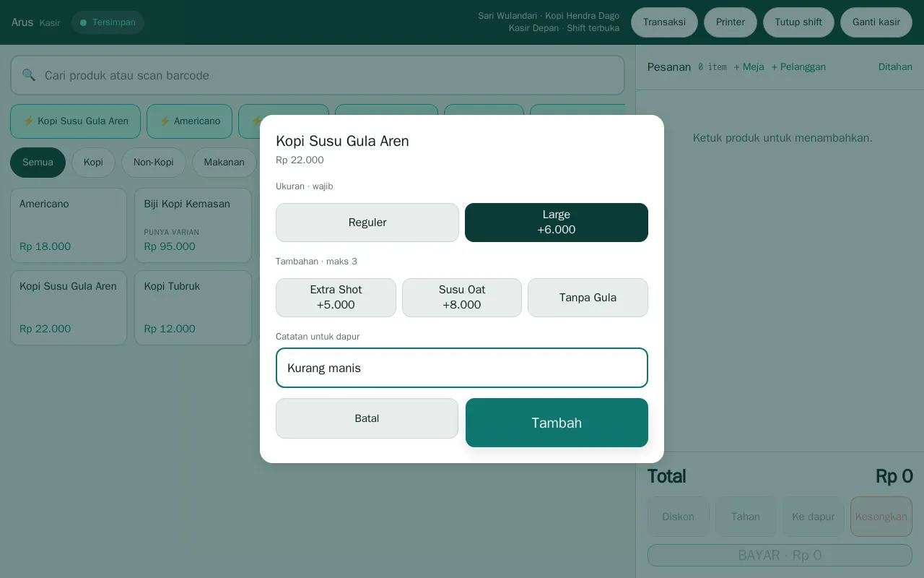Focus the Cari produk atau scan barcode field
This screenshot has height=578, width=924.
click(318, 75)
